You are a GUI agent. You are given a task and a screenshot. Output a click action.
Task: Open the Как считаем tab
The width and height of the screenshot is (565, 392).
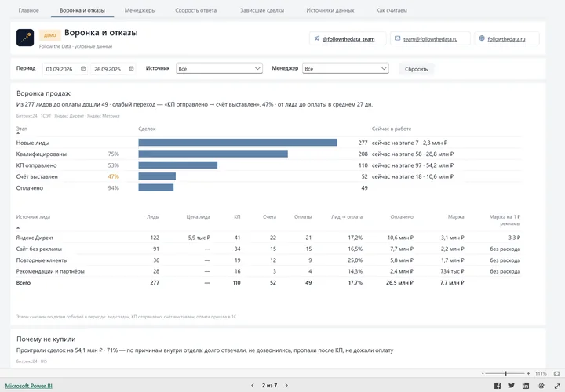coord(392,10)
